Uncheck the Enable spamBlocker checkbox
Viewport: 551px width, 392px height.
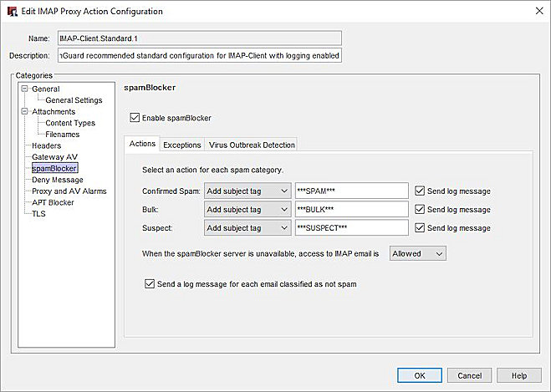click(x=135, y=118)
